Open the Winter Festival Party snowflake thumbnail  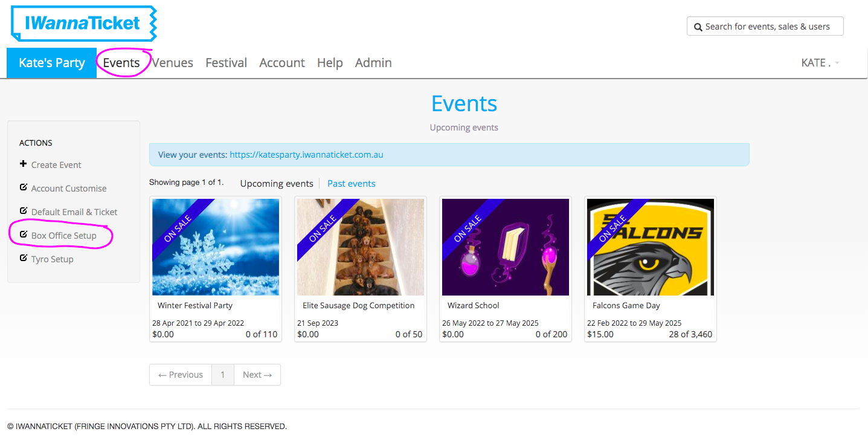pyautogui.click(x=216, y=247)
